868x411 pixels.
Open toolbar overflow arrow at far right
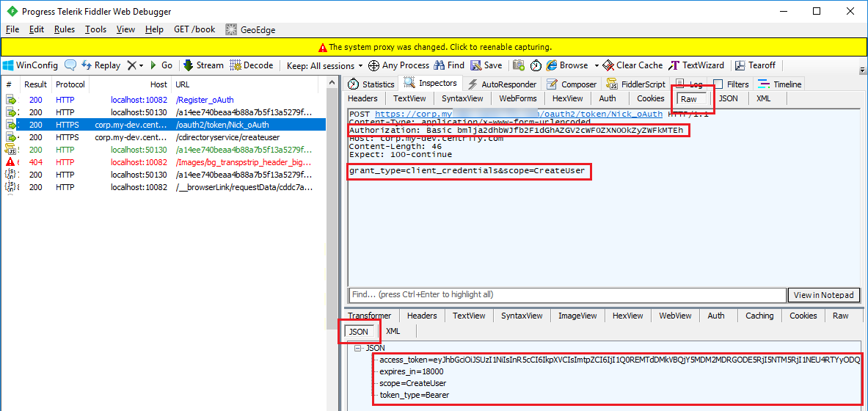862,70
